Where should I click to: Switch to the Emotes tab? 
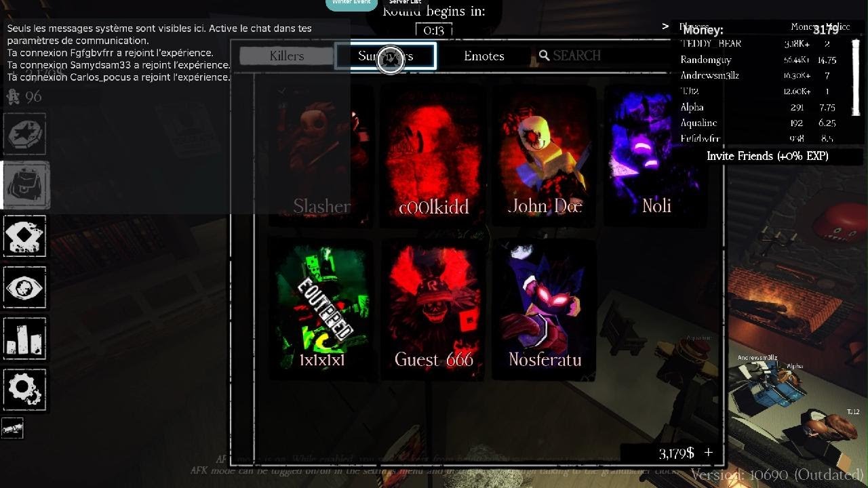pos(484,56)
